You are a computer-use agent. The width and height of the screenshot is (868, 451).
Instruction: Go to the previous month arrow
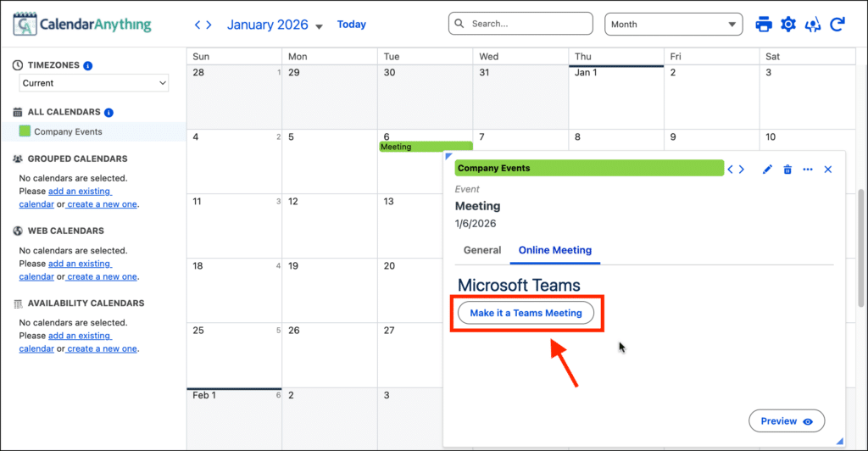pyautogui.click(x=198, y=25)
